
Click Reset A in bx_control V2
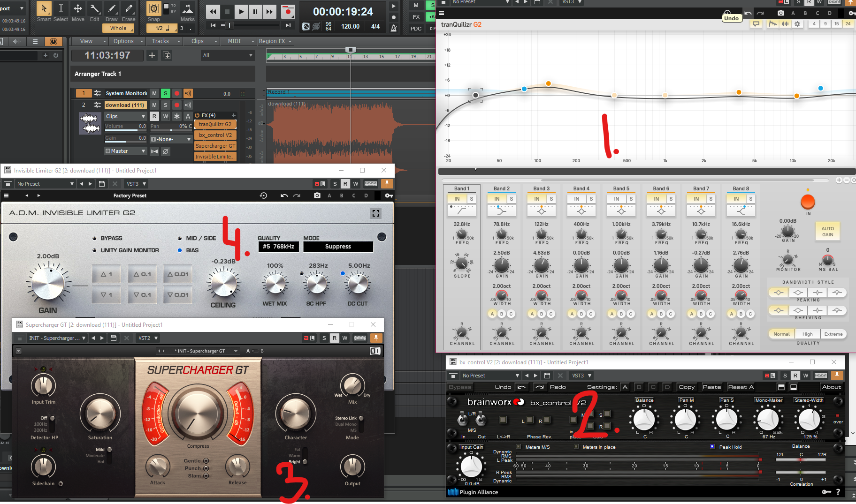(741, 387)
